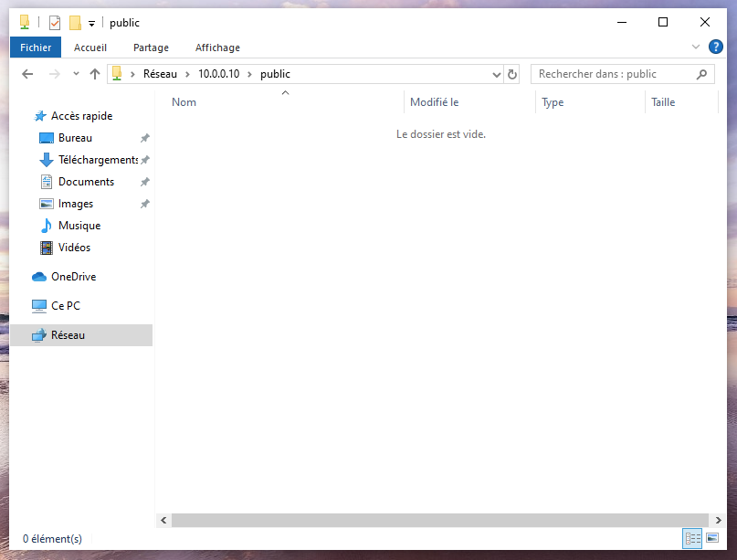Click the search field 'Rechercher dans : public'
The image size is (737, 560).
[612, 74]
